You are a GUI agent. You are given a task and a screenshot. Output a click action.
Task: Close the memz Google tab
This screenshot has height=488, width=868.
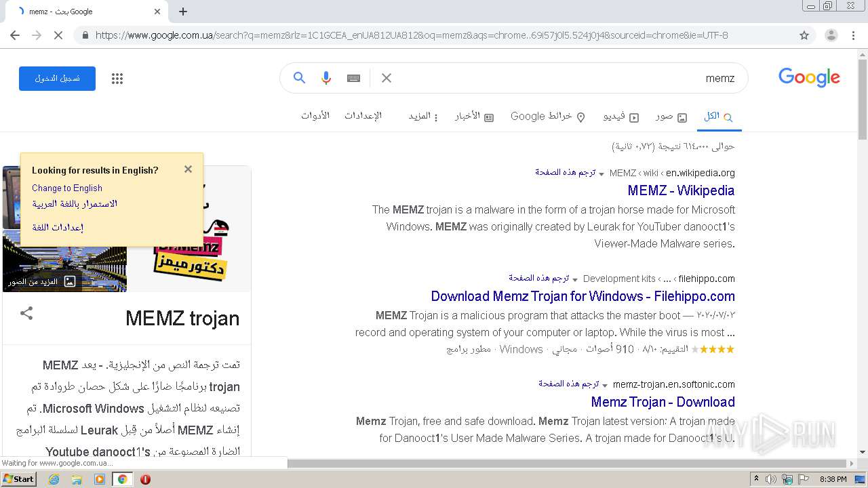click(157, 12)
